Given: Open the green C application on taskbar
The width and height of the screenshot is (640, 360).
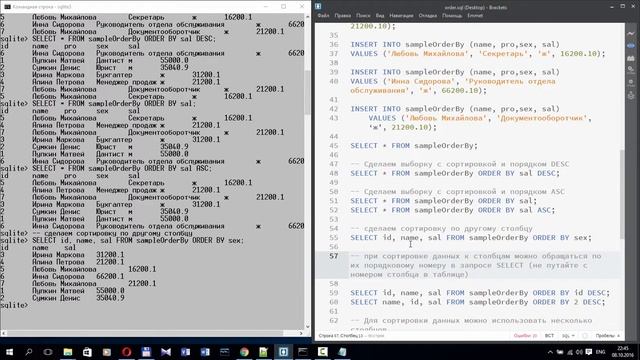Looking at the screenshot, I should click(x=322, y=351).
